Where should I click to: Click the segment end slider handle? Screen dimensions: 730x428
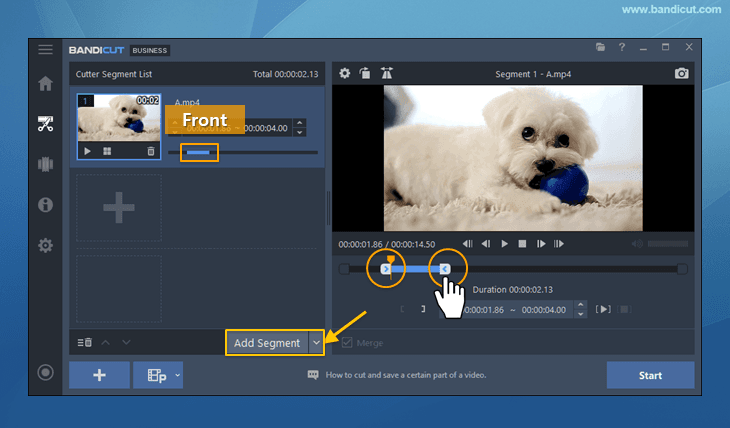tap(445, 269)
